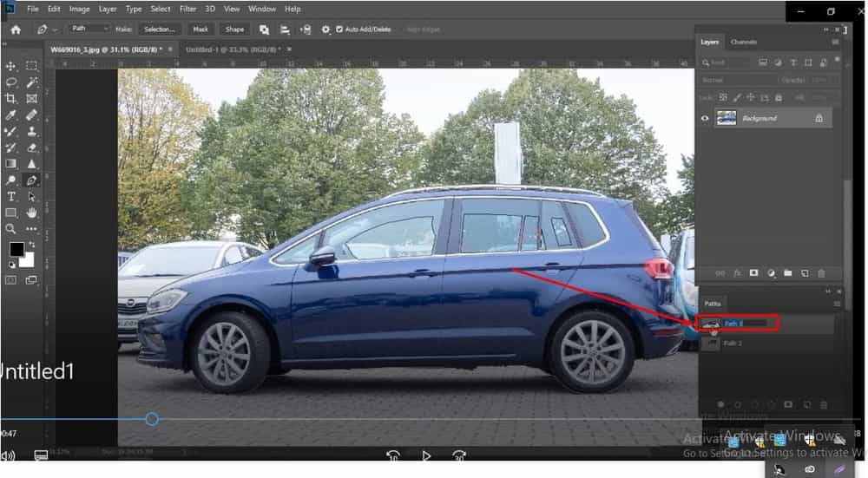Image resolution: width=868 pixels, height=478 pixels.
Task: Click the layer effects fx icon
Action: pyautogui.click(x=737, y=273)
